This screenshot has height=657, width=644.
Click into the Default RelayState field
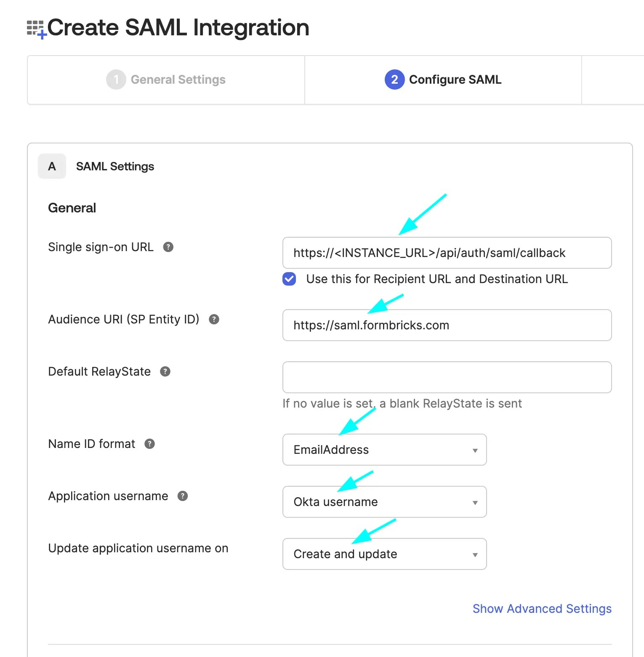coord(447,377)
